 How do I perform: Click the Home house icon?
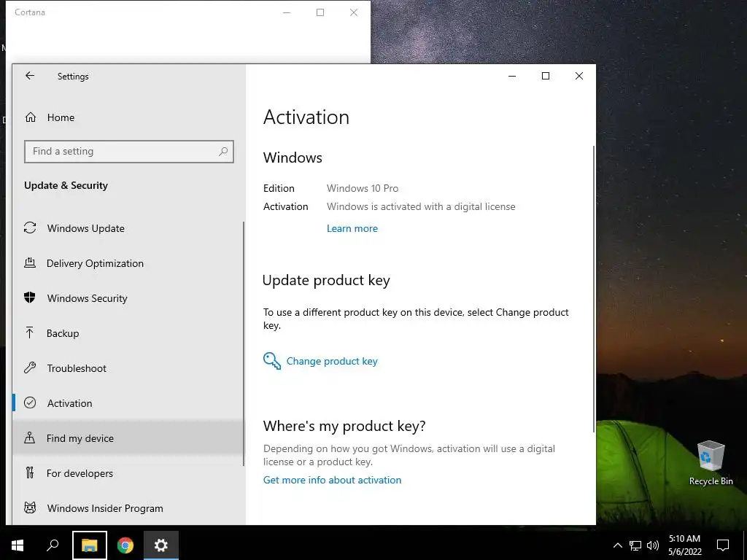click(31, 117)
